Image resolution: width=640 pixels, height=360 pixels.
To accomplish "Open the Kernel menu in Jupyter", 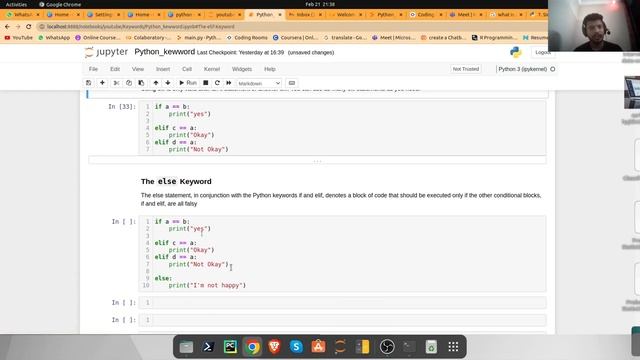I will 211,69.
